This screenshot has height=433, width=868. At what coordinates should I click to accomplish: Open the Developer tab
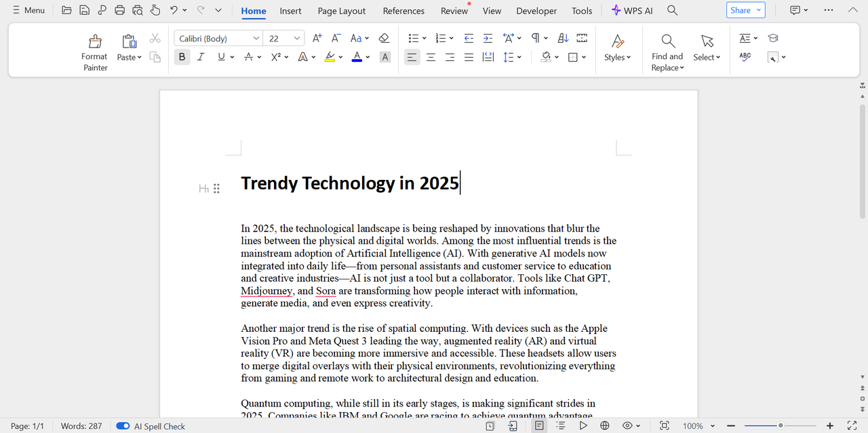536,11
